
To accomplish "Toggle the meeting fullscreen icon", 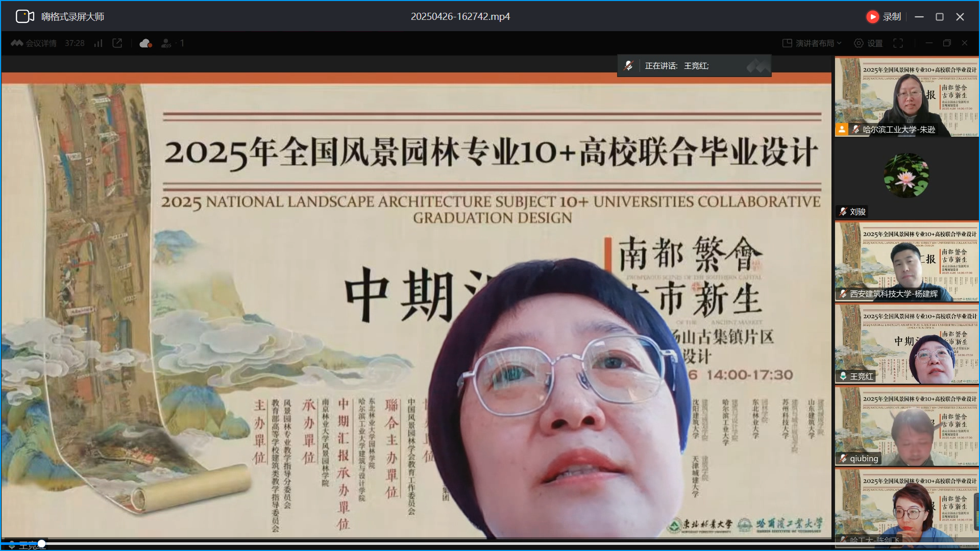I will (898, 43).
